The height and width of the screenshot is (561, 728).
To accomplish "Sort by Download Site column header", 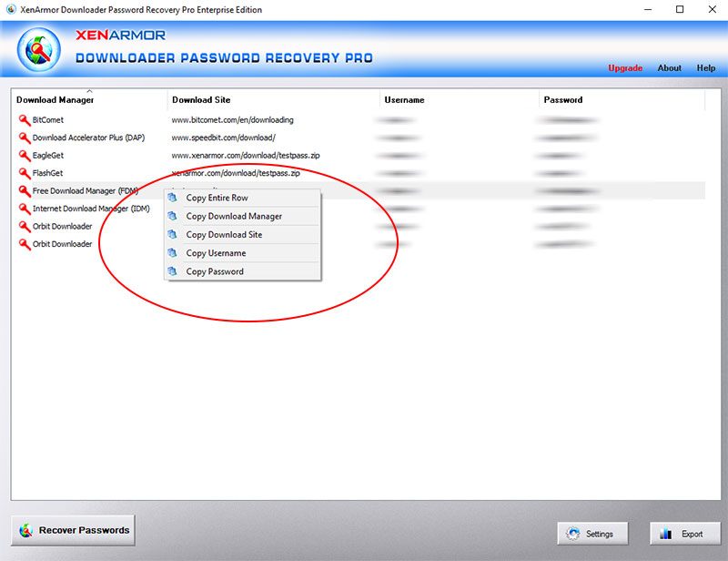I will (273, 99).
